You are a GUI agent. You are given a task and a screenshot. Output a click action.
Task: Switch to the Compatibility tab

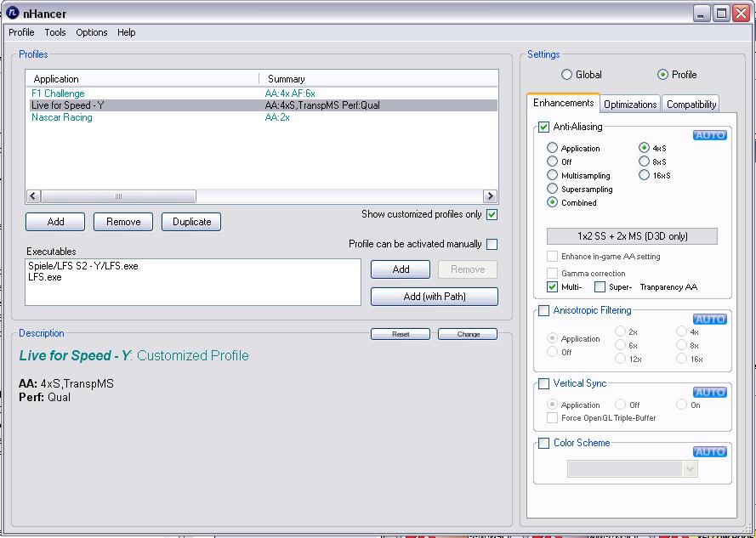691,105
